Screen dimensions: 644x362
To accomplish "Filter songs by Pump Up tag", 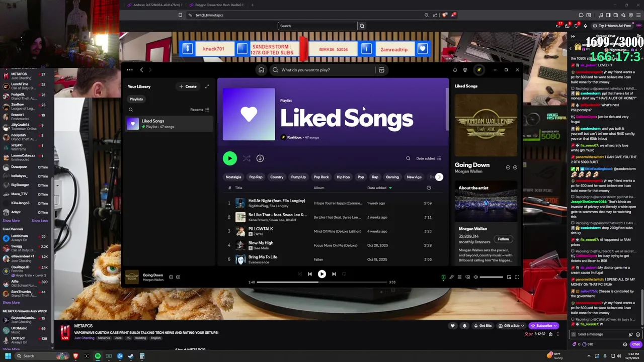I will pyautogui.click(x=298, y=177).
